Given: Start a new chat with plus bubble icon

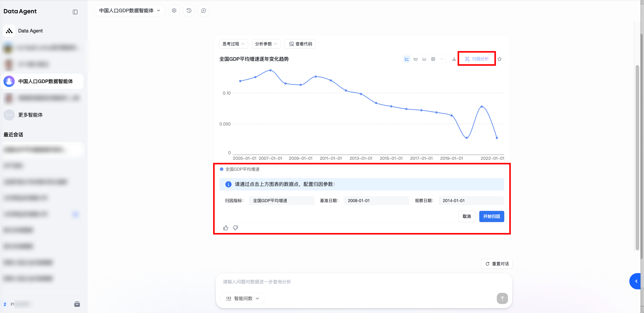Looking at the screenshot, I should point(204,11).
